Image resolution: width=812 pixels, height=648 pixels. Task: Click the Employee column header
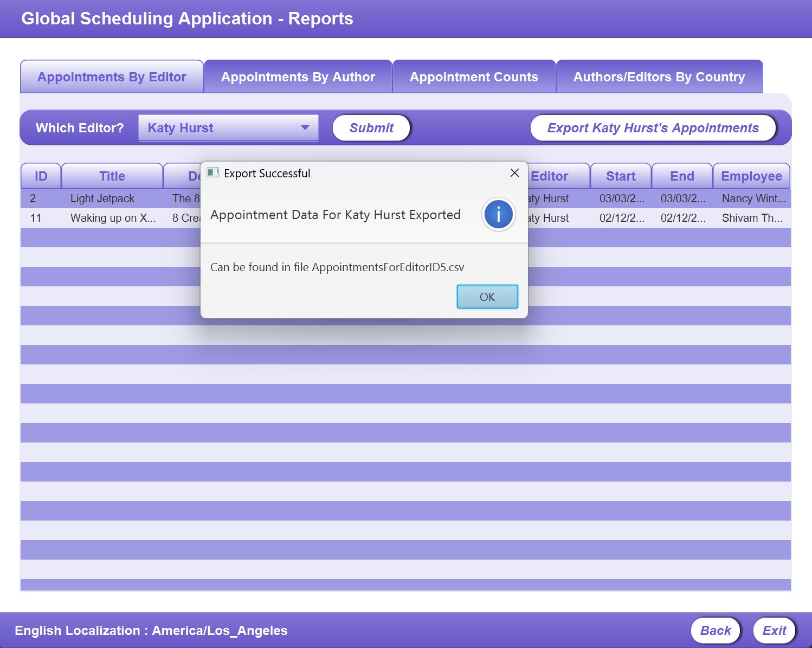tap(751, 176)
